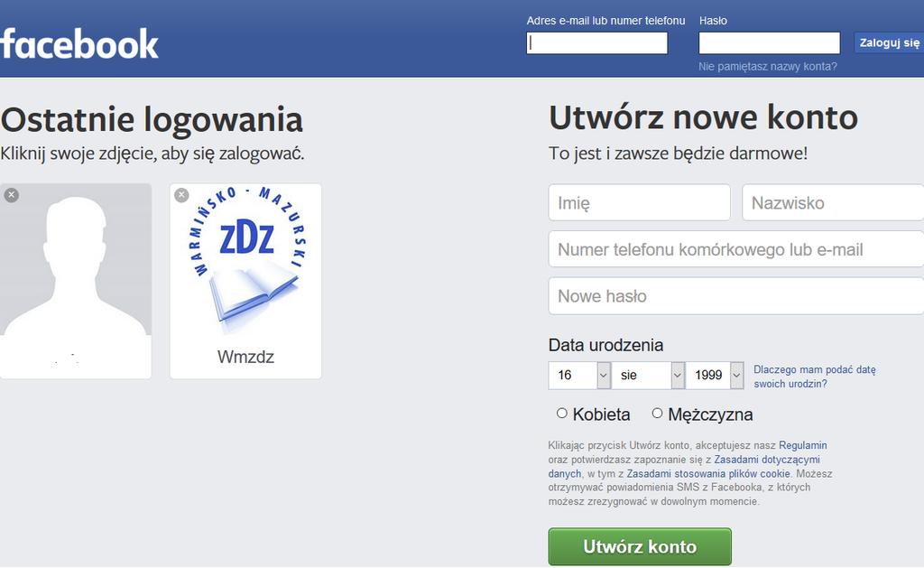924x568 pixels.
Task: Click the 'To jest i zawsze będzie darmowe!' text
Action: pyautogui.click(x=678, y=154)
